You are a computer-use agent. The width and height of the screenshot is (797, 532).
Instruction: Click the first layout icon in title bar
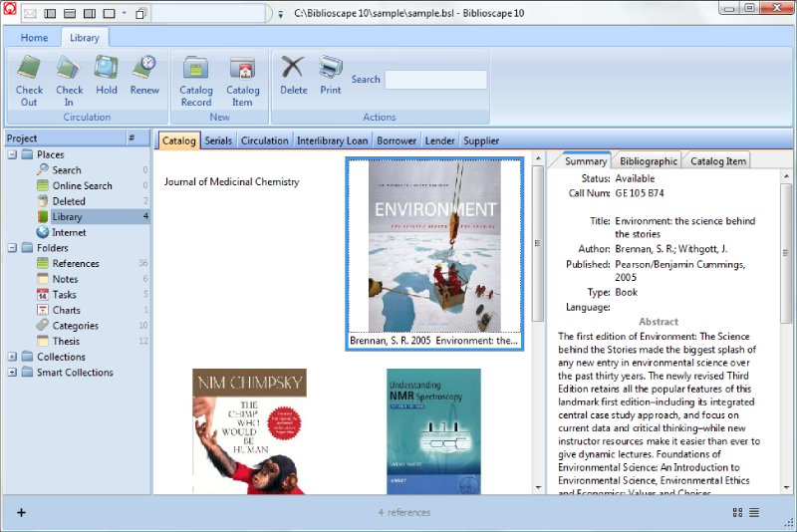click(x=50, y=13)
